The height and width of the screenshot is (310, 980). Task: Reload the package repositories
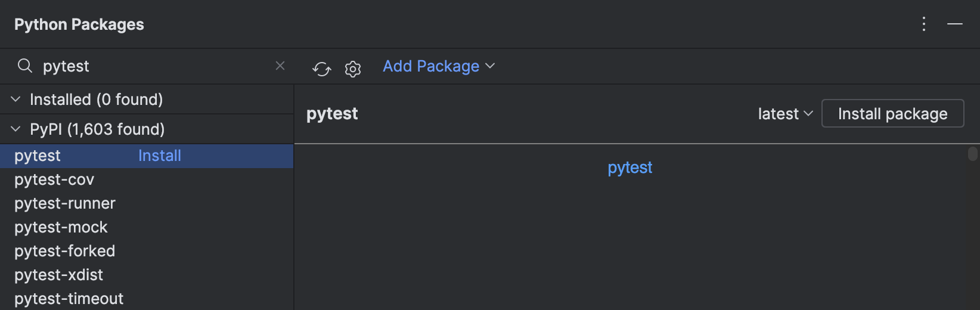coord(321,69)
